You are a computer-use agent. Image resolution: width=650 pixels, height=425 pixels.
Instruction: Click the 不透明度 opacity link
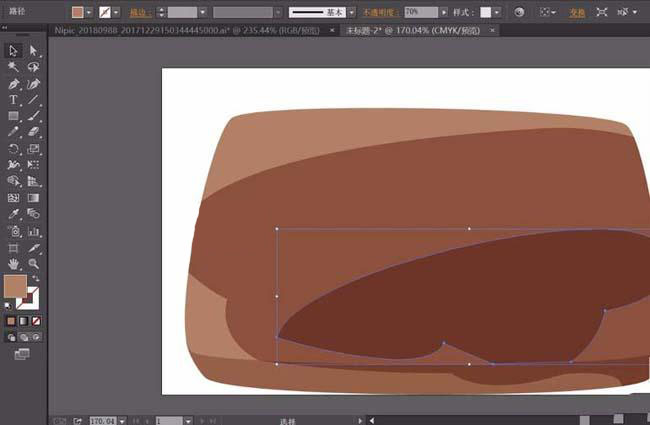pyautogui.click(x=379, y=12)
